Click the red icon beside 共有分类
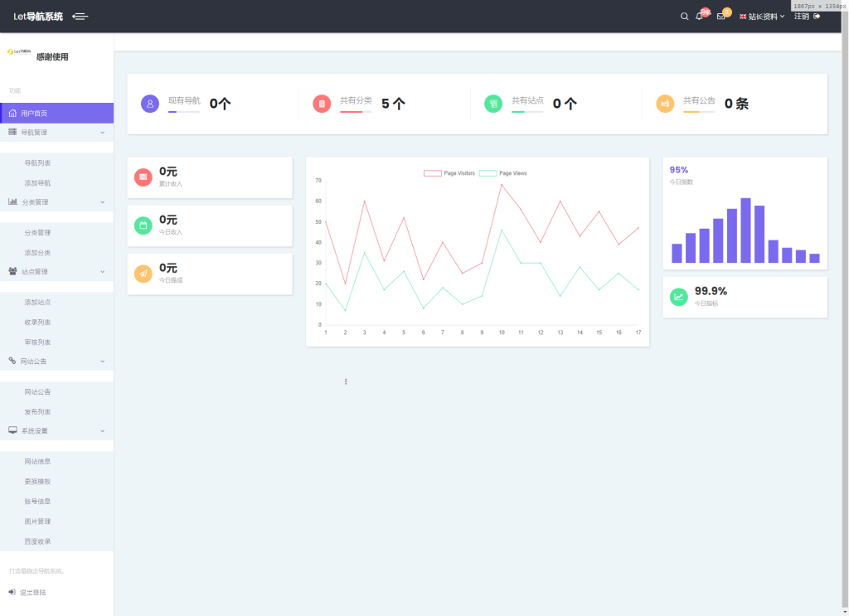849x616 pixels. 322,104
